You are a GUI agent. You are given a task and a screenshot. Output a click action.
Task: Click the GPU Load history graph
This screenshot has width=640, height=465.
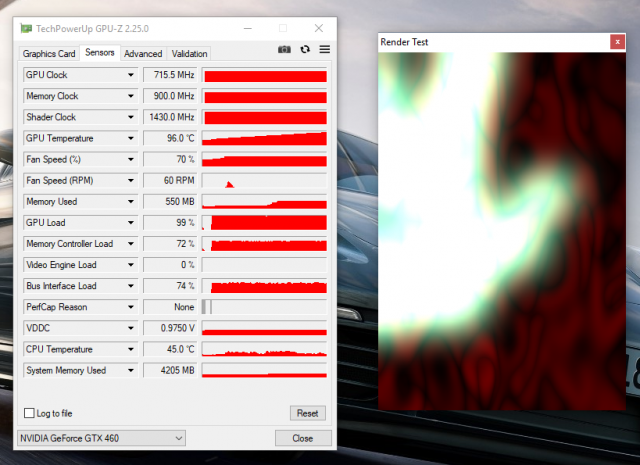click(264, 223)
